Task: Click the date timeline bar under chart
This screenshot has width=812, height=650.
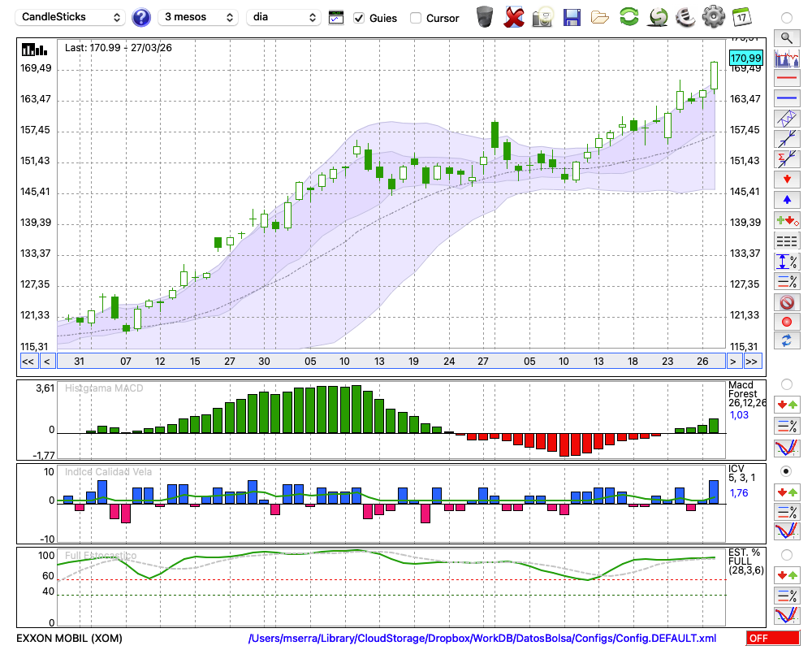Action: 390,362
